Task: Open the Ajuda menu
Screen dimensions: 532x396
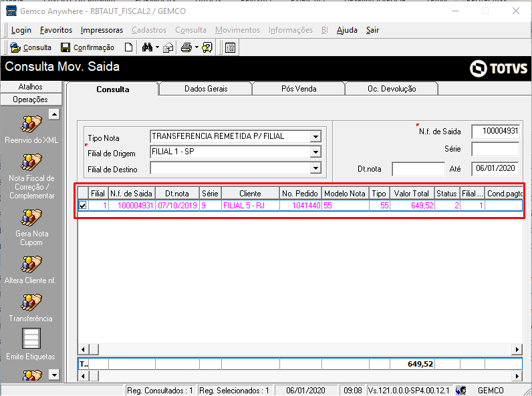Action: coord(347,30)
